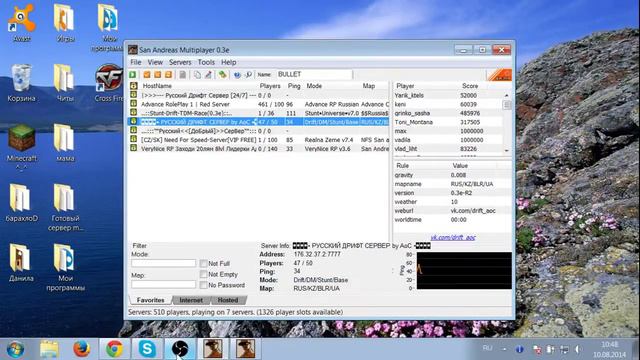The width and height of the screenshot is (640, 360).
Task: Click the second orange server icon in toolbar
Action: [158, 74]
